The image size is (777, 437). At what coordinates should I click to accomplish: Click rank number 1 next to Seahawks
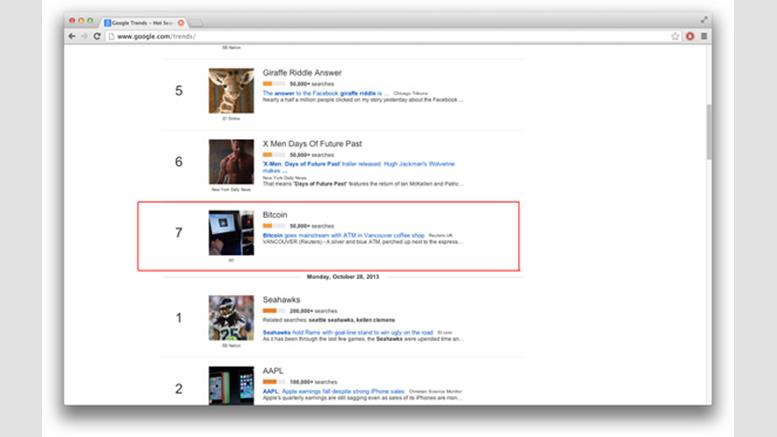pyautogui.click(x=178, y=318)
